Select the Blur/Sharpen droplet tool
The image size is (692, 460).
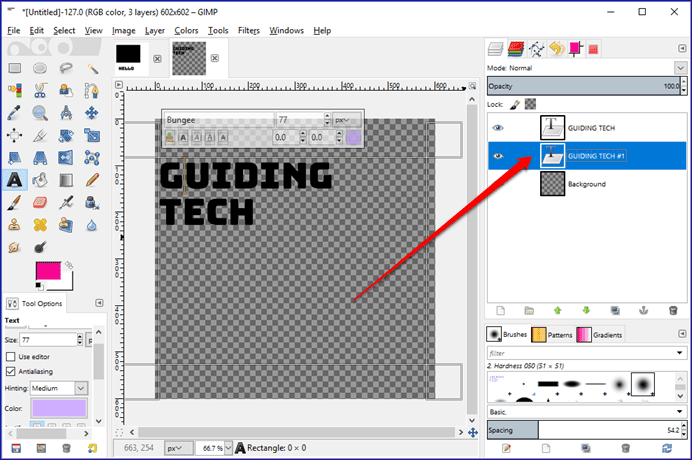(92, 226)
